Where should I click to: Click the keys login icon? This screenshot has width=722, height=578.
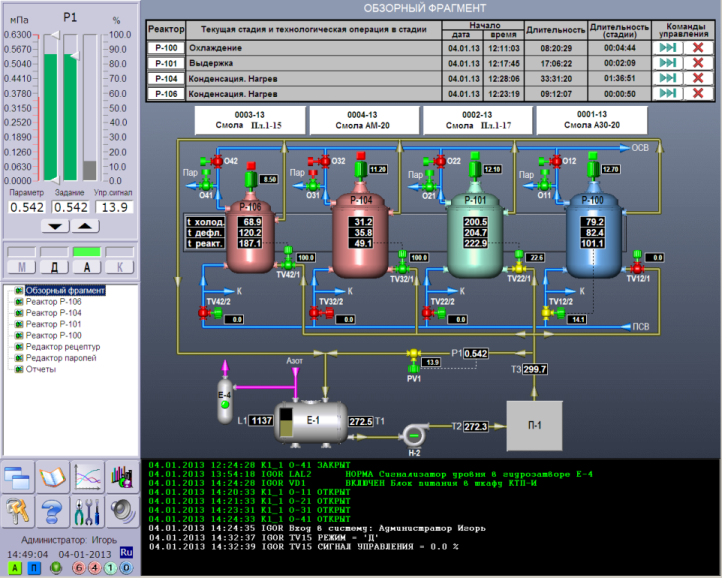18,511
